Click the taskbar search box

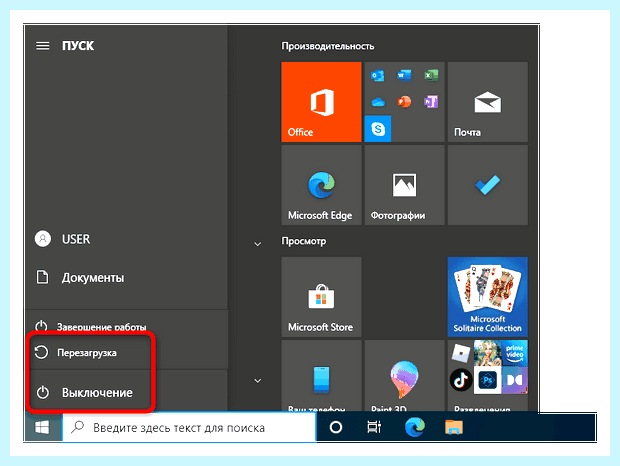[x=189, y=427]
